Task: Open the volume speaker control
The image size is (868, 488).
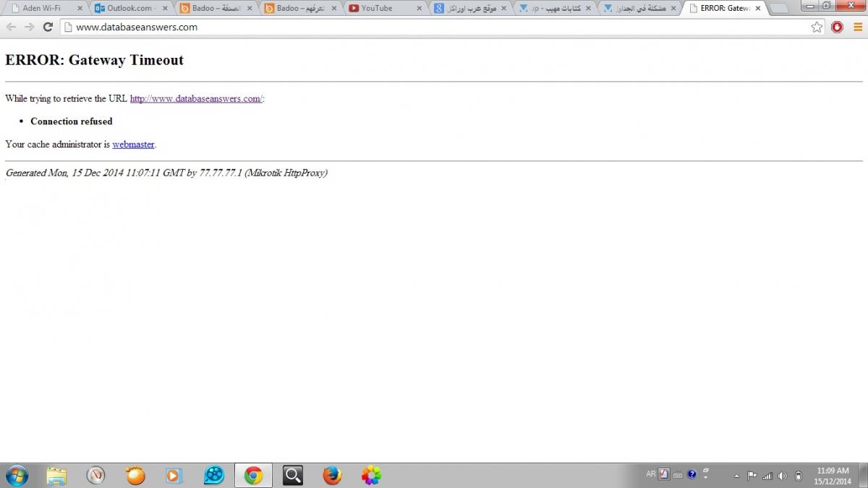Action: pos(782,476)
